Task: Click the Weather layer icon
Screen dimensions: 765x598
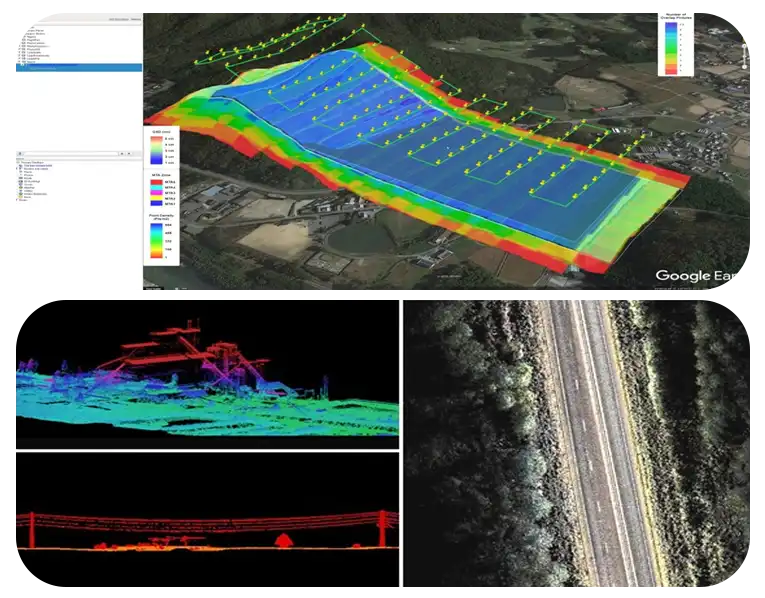Action: pos(22,189)
